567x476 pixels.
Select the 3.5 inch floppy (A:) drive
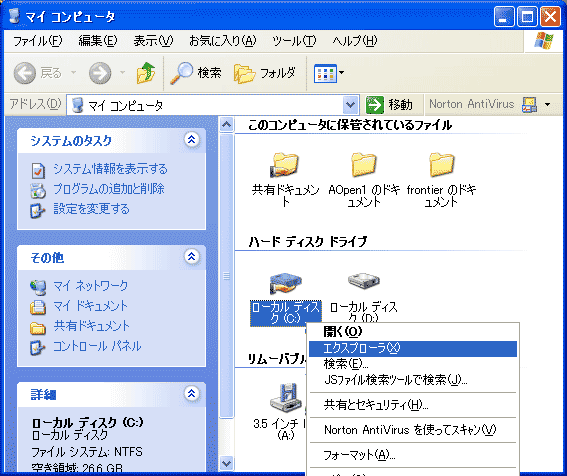pos(285,399)
